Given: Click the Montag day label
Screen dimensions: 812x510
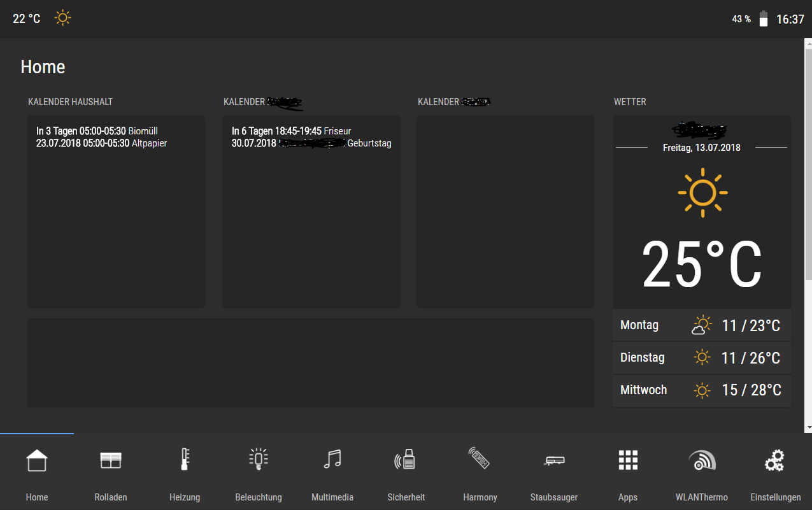Looking at the screenshot, I should 639,325.
